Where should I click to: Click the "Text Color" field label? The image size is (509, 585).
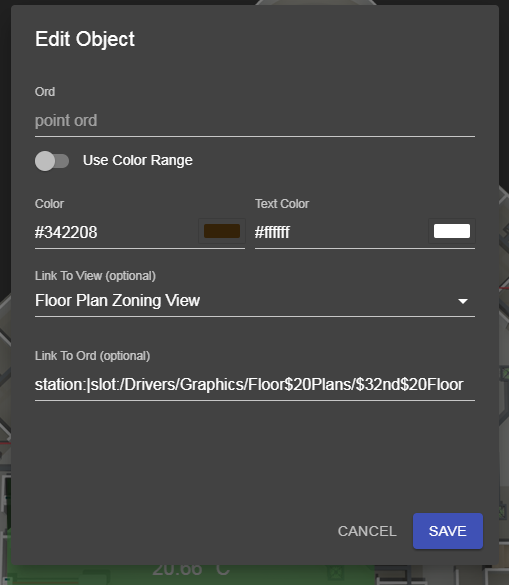(x=282, y=204)
